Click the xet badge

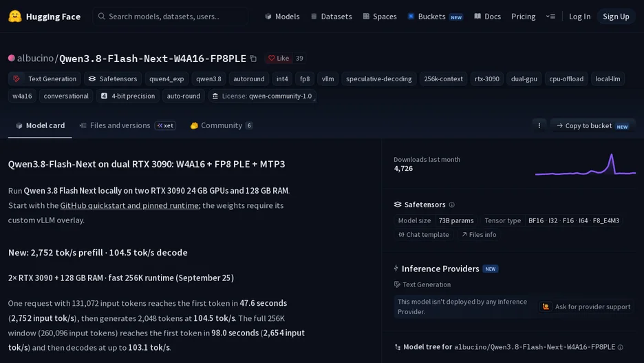[166, 125]
